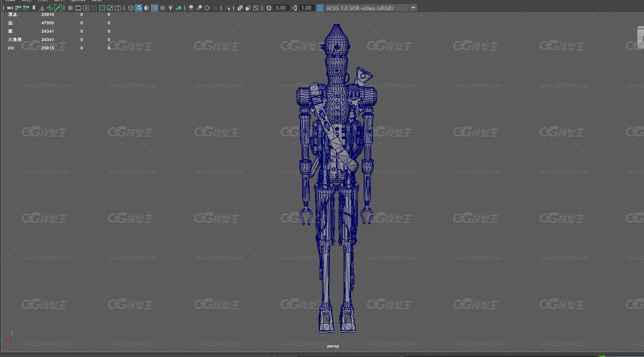Click the persp camera label
The height and width of the screenshot is (357, 644).
tap(333, 346)
